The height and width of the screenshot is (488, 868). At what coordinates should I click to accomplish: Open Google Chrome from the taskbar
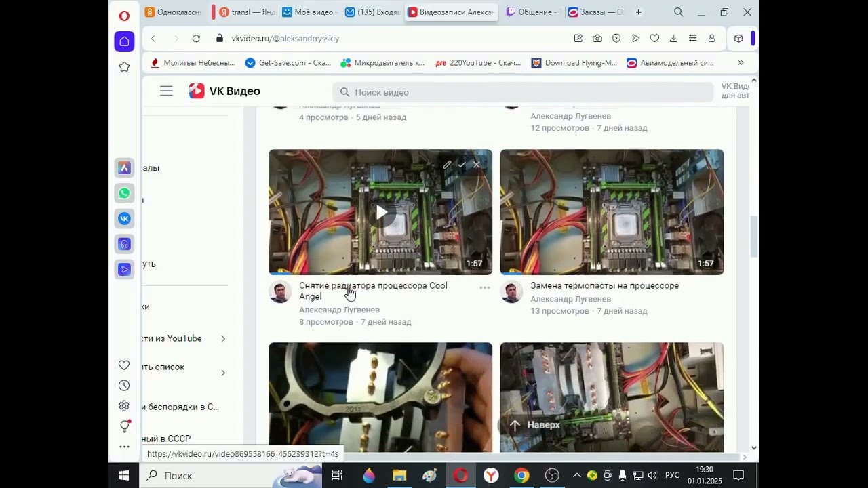point(521,475)
